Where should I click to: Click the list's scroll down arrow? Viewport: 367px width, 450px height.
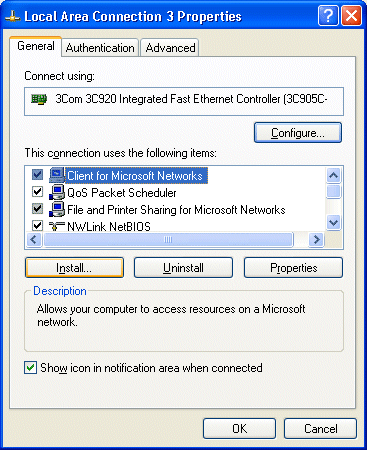333,222
